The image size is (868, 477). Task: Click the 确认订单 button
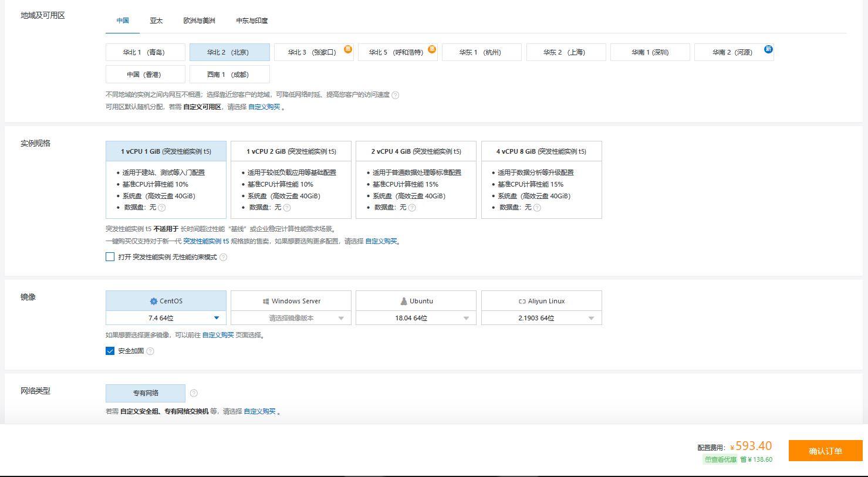click(825, 451)
